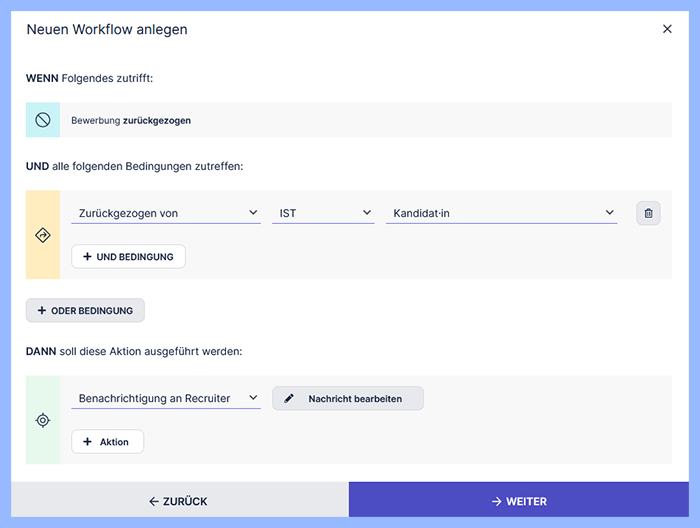Open the Zurückgezogen von dropdown
This screenshot has height=528, width=700.
(x=166, y=213)
